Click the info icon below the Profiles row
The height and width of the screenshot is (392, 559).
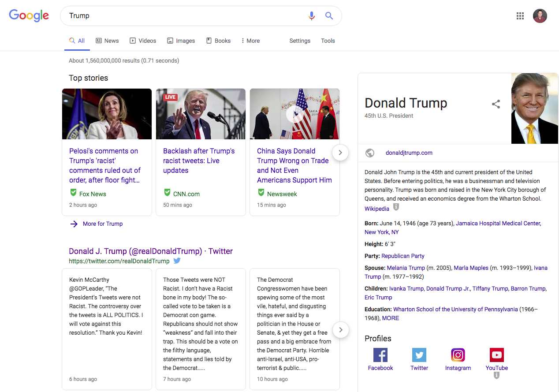point(496,375)
